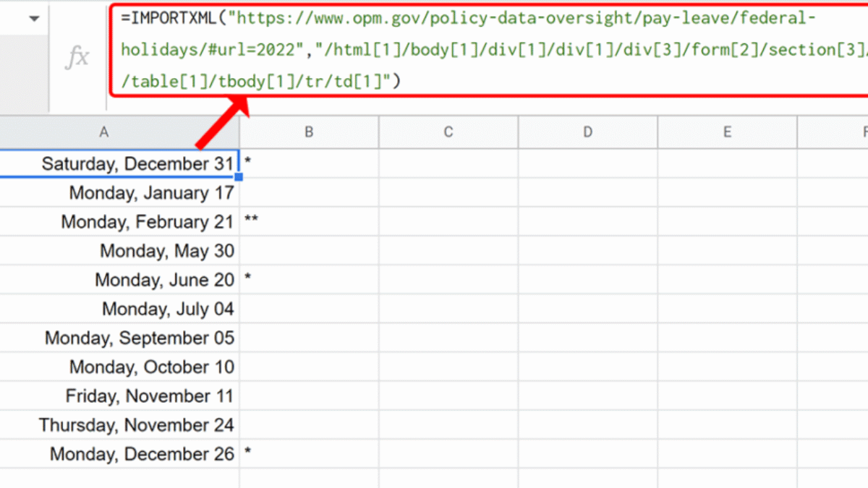Click the asterisk beside Monday, December 26
Viewport: 868px width, 488px height.
(248, 454)
